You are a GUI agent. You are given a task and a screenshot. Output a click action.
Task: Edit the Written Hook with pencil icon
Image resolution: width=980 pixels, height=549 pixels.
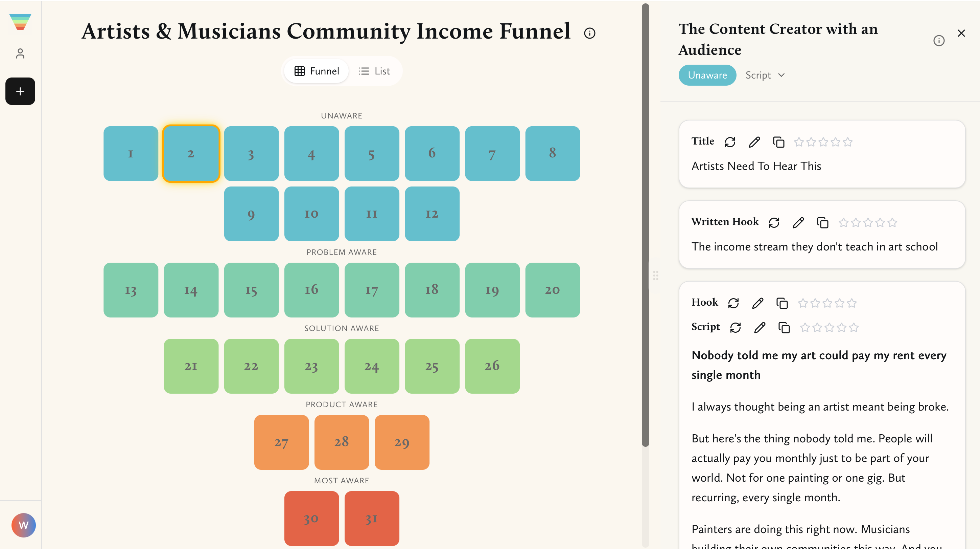[798, 223]
